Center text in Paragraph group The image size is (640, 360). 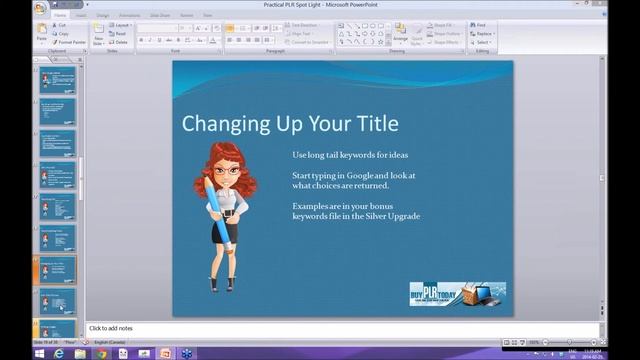[239, 40]
